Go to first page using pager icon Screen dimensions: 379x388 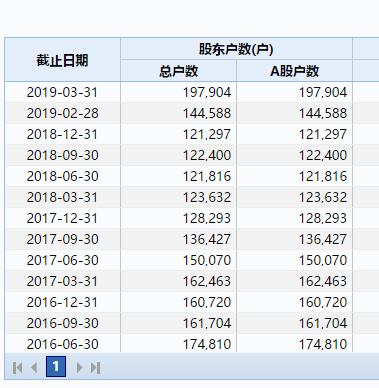[17, 368]
